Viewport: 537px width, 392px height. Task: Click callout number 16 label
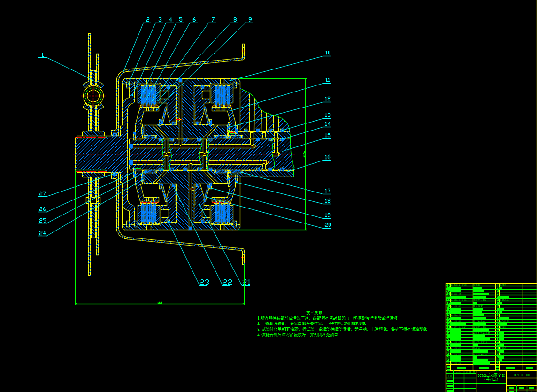[x=328, y=158]
